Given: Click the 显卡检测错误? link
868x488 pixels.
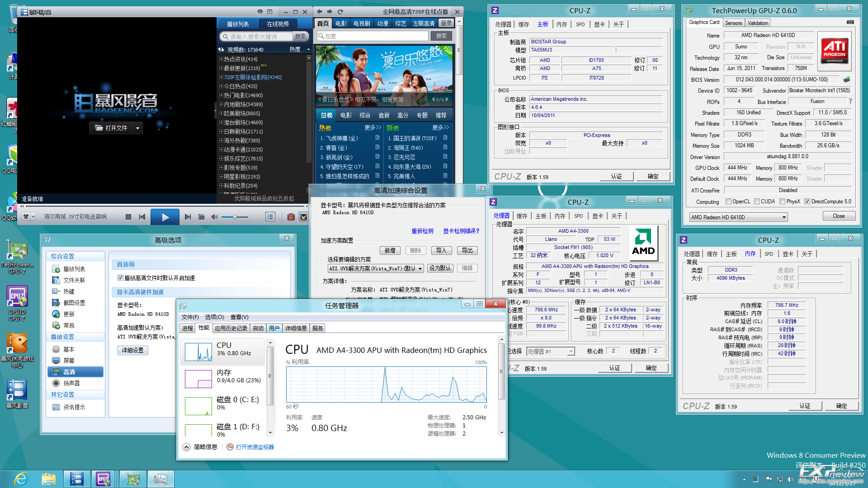Looking at the screenshot, I should coord(461,231).
